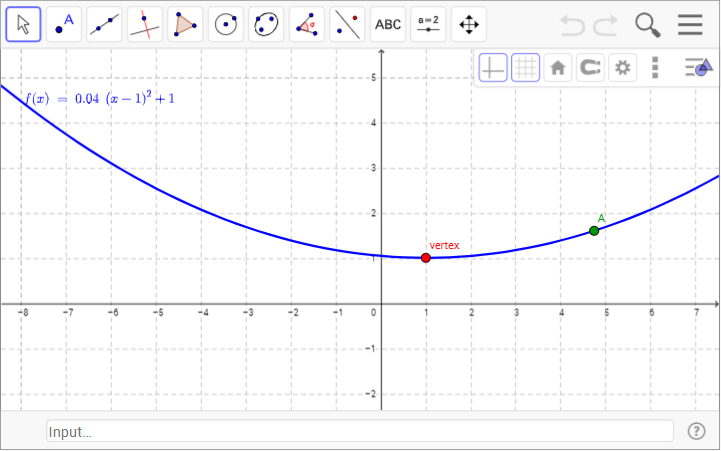Select the Line through two points tool
Viewport: 721px width, 451px height.
click(x=104, y=24)
